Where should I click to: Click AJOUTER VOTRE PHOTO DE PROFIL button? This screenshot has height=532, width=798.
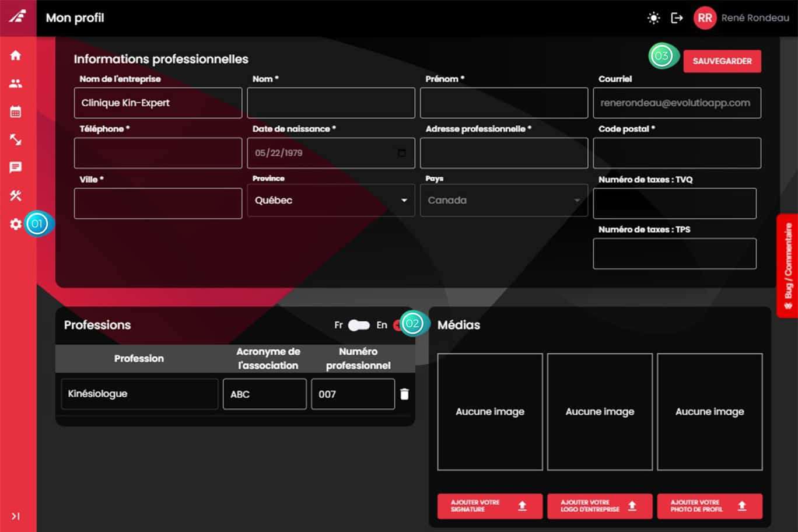point(709,506)
